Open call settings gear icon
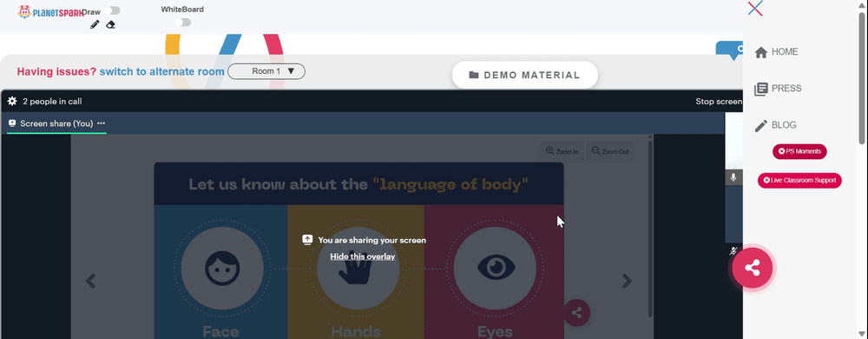 [12, 102]
